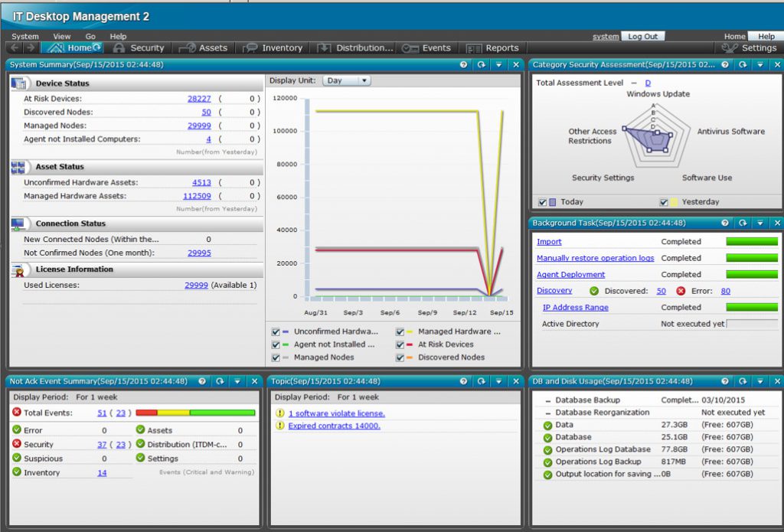Screen dimensions: 784x532
Task: Open Topic panel menu arrow
Action: pyautogui.click(x=498, y=381)
